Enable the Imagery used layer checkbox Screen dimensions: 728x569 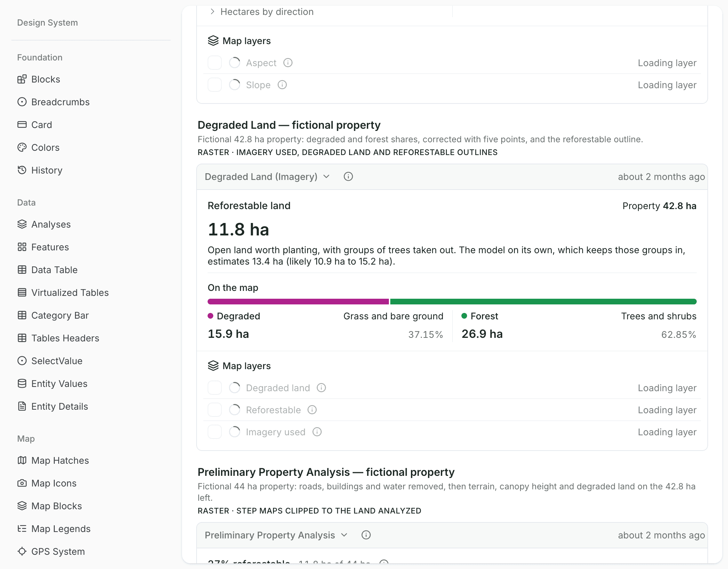[215, 432]
